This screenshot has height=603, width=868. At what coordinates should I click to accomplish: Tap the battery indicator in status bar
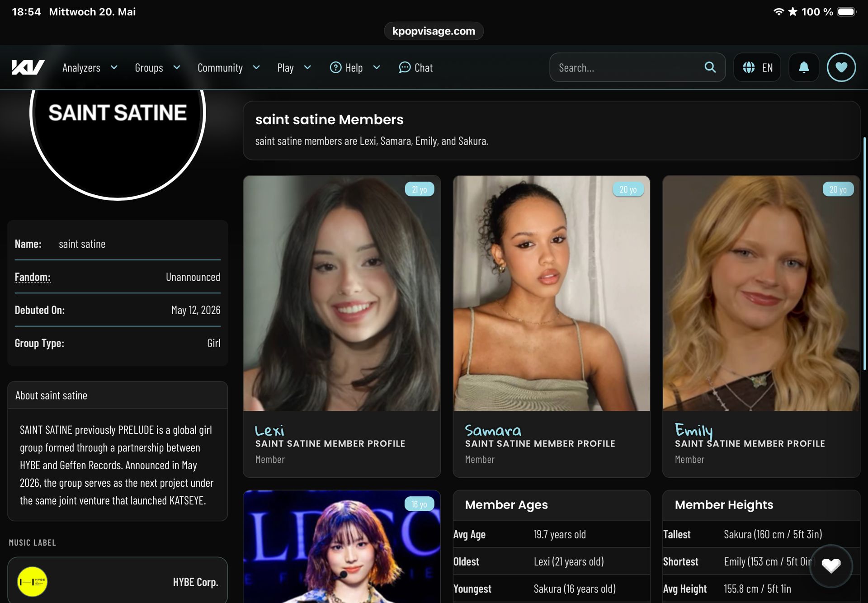[846, 12]
